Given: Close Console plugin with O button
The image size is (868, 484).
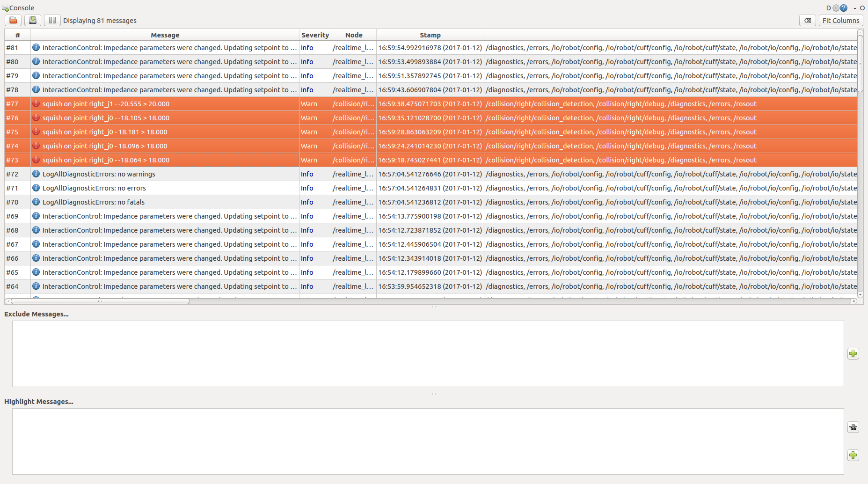Looking at the screenshot, I should [x=862, y=8].
